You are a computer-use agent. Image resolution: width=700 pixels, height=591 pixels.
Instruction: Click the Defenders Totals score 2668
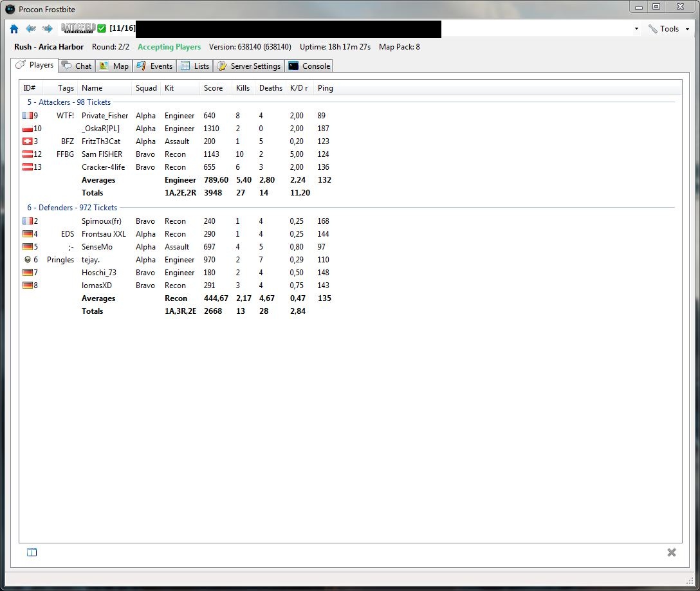click(213, 311)
